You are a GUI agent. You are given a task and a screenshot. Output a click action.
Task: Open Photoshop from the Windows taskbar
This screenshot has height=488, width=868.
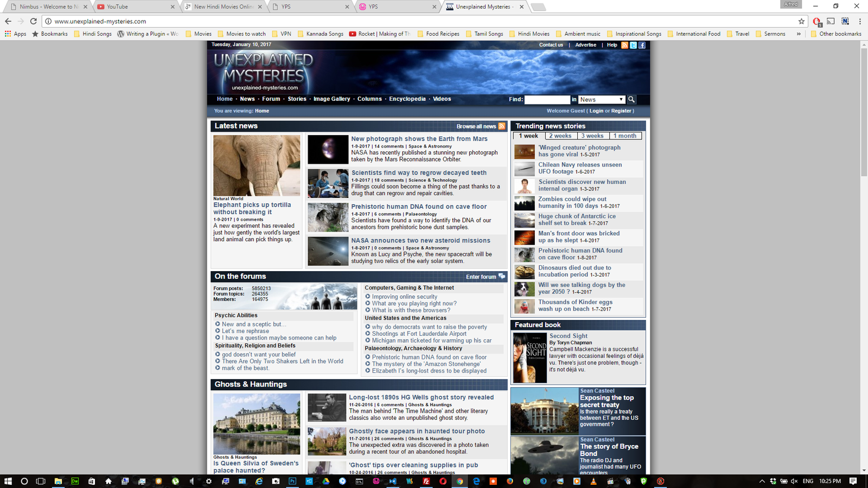point(292,481)
